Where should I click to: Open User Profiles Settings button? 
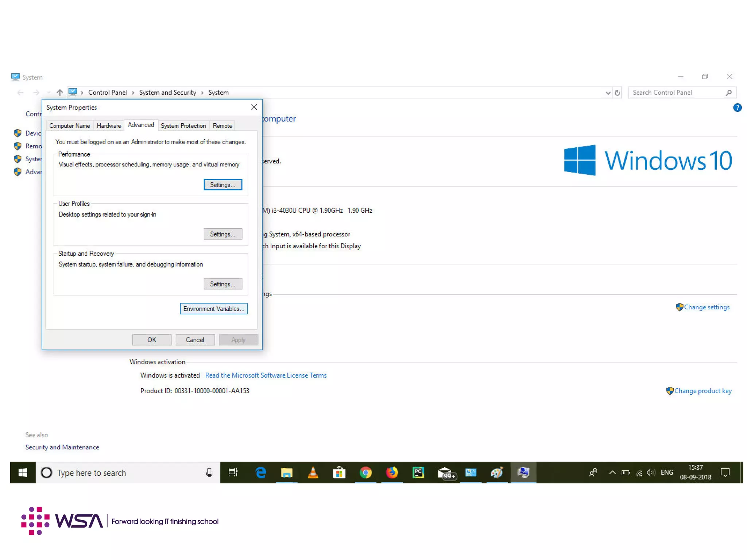[222, 234]
